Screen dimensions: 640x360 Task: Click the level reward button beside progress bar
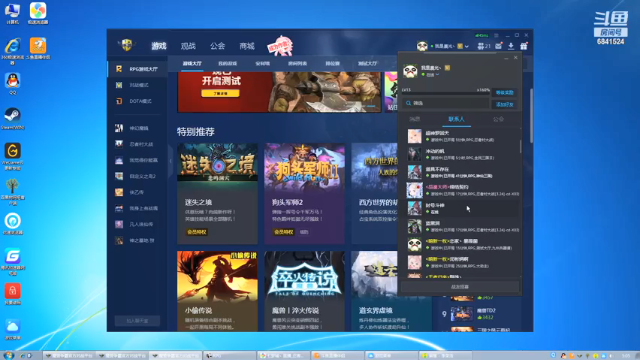504,93
